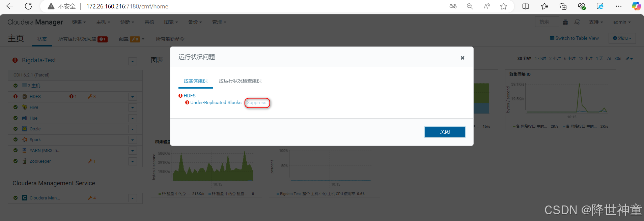The image size is (644, 221).
Task: Open the Bigdata-Test cluster link
Action: 39,60
